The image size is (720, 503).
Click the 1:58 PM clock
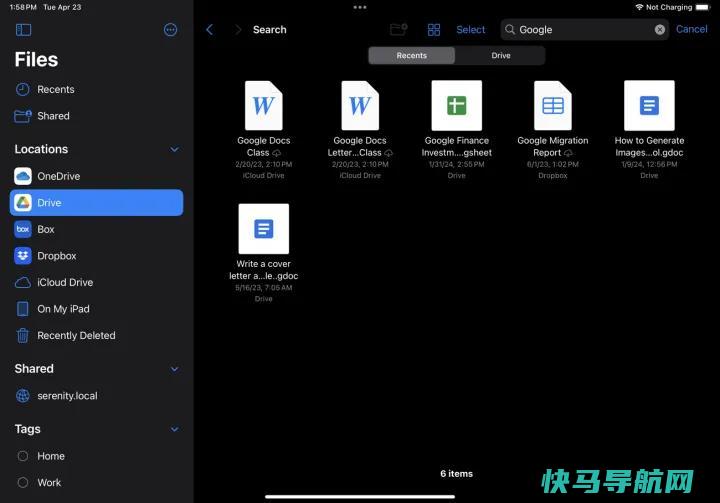point(23,7)
